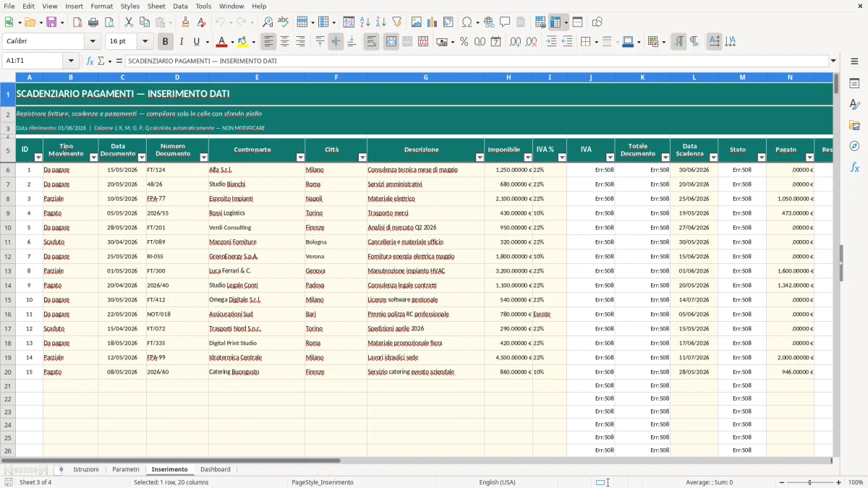The width and height of the screenshot is (868, 488).
Task: Switch to the Parametri sheet tab
Action: (125, 469)
